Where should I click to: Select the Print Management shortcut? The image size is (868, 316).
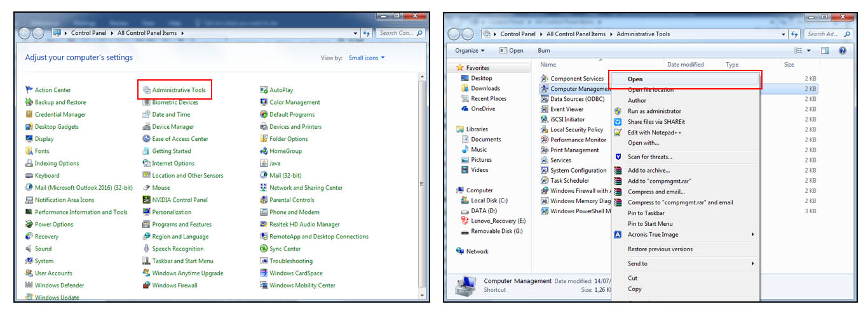point(570,150)
